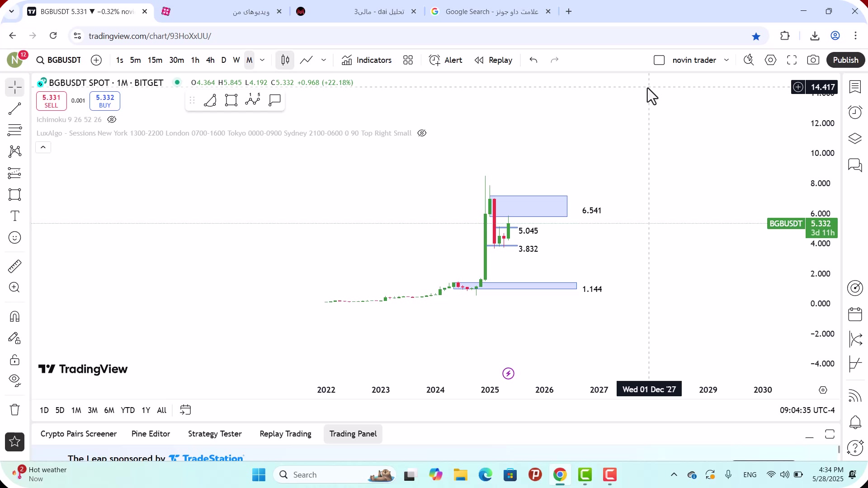Image resolution: width=868 pixels, height=488 pixels.
Task: Choose polygon shape in drawing toolbar
Action: click(210, 100)
